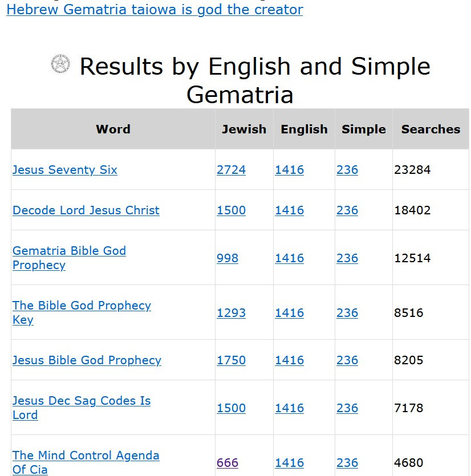This screenshot has height=476, width=471.
Task: Select Jewish value 1750 link
Action: tap(231, 360)
